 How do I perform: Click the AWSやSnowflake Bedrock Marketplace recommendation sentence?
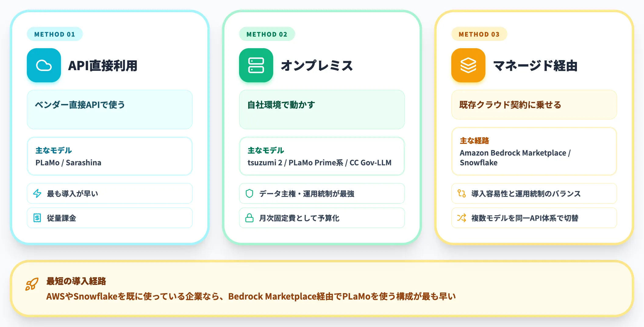[251, 296]
